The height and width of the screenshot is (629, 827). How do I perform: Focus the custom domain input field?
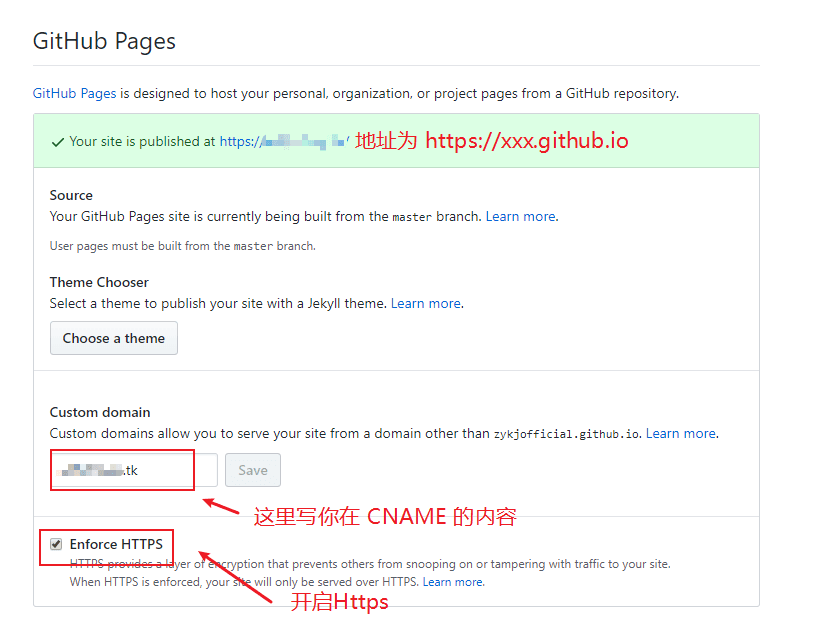[x=134, y=470]
